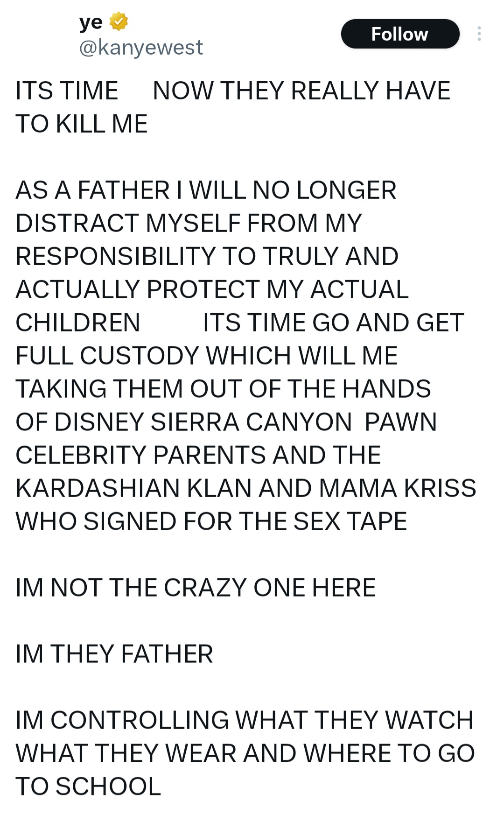Click the line "CELEBRITY PARENTS AND THE"
The height and width of the screenshot is (815, 504).
[198, 455]
